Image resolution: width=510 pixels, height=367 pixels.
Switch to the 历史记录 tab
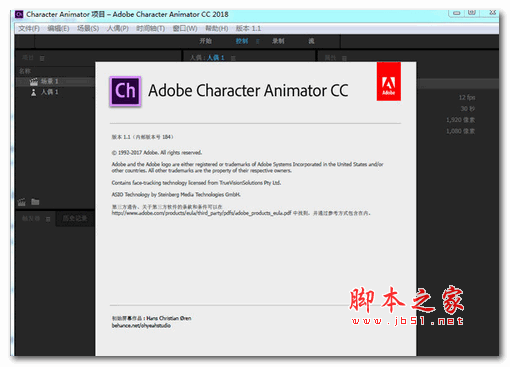click(x=75, y=219)
